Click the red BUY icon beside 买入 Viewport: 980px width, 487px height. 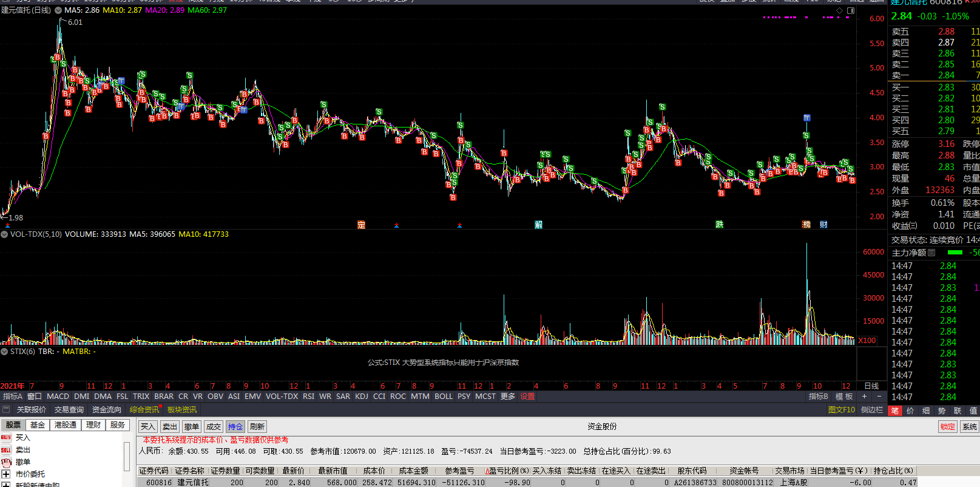pyautogui.click(x=6, y=437)
